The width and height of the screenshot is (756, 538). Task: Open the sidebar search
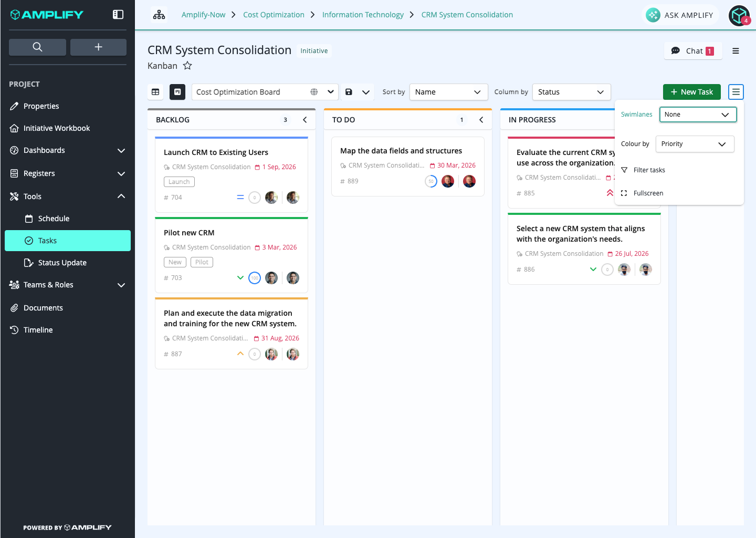(x=37, y=47)
